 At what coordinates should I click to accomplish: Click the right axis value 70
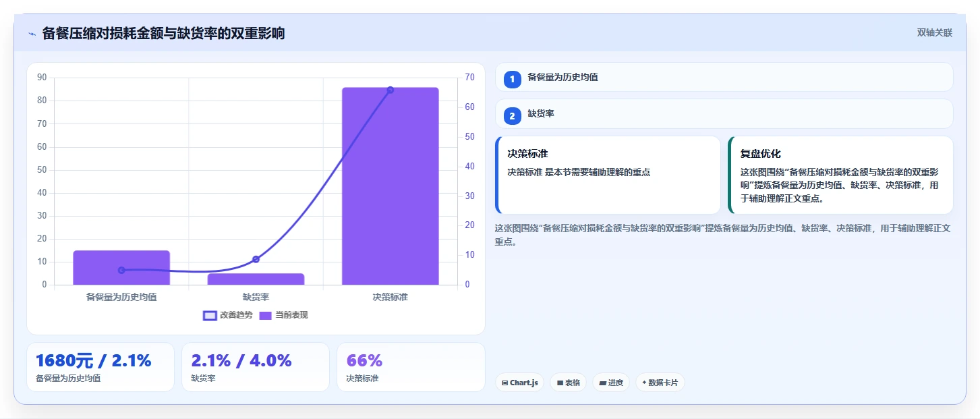[x=469, y=78]
